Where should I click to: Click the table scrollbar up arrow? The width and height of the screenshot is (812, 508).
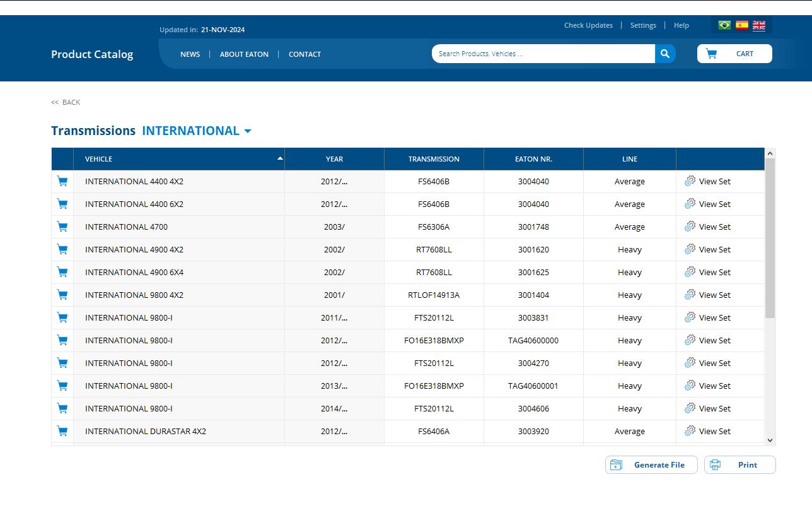(770, 153)
